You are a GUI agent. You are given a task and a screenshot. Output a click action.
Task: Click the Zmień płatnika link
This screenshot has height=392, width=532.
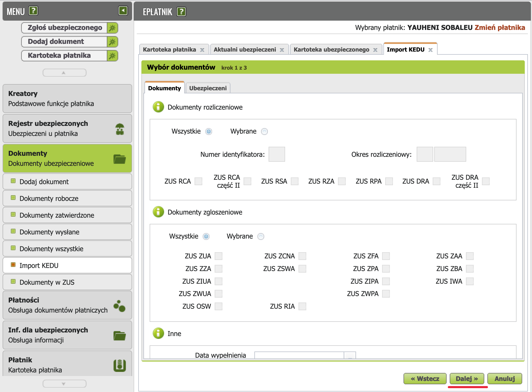[x=500, y=28]
